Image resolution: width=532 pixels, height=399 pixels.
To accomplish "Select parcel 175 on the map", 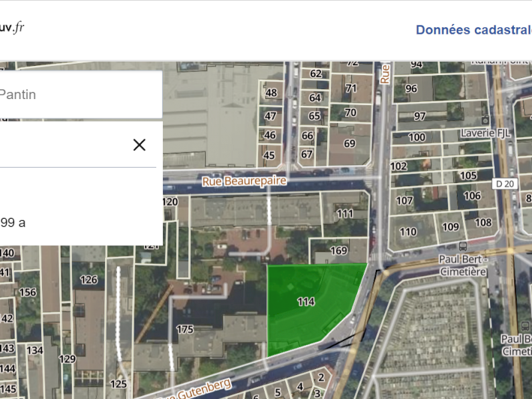I will pyautogui.click(x=185, y=330).
